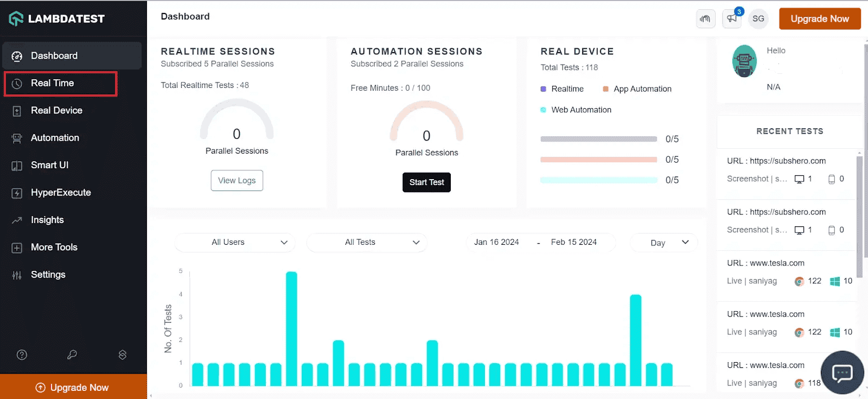Viewport: 868px width, 399px height.
Task: Click the Recent Tests scrollbar
Action: [x=859, y=217]
